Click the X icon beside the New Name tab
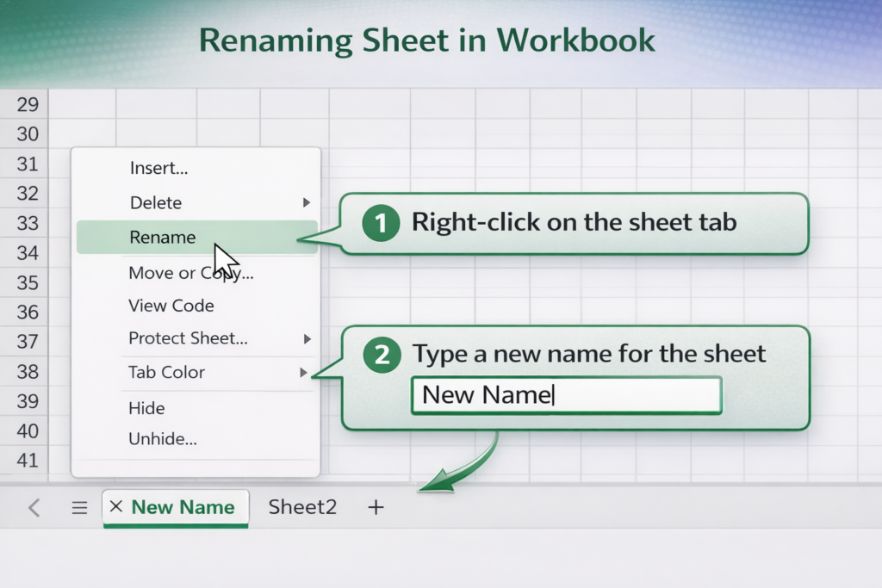The height and width of the screenshot is (588, 882). click(115, 508)
